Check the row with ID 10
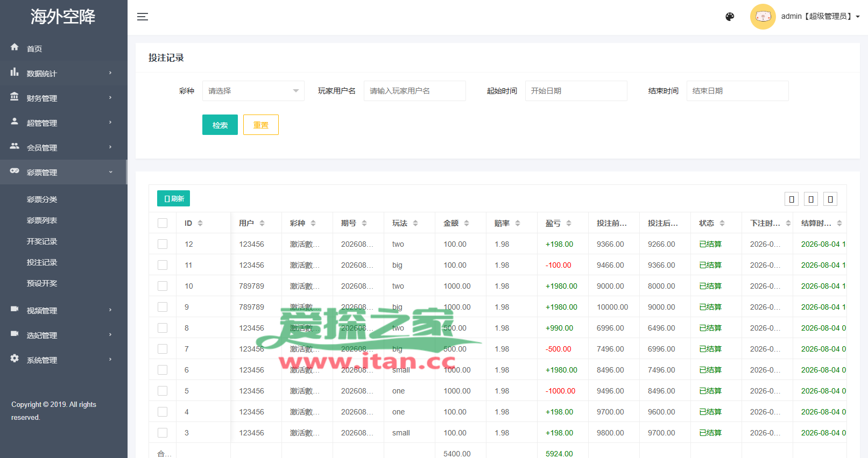Viewport: 868px width, 458px height. coord(163,286)
